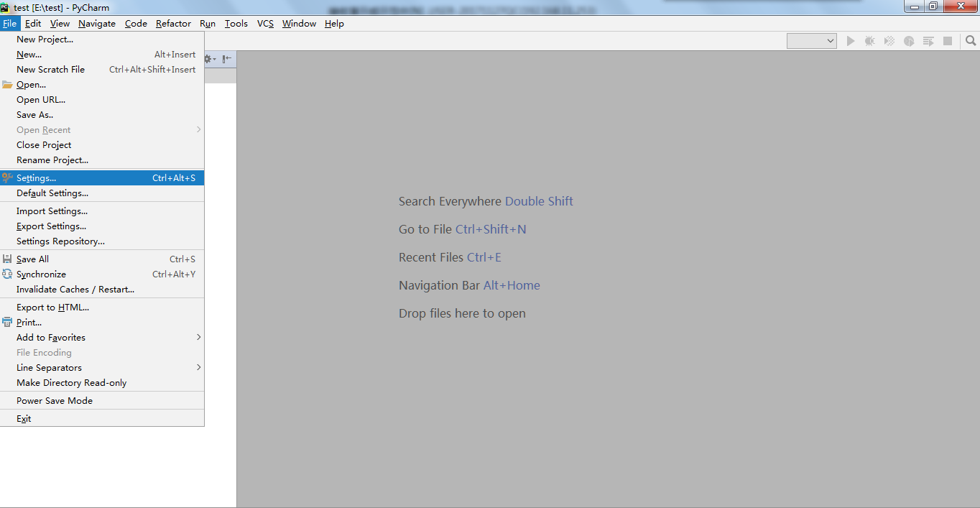Image resolution: width=980 pixels, height=508 pixels.
Task: Click the PyCharm title bar app icon
Action: (5, 8)
